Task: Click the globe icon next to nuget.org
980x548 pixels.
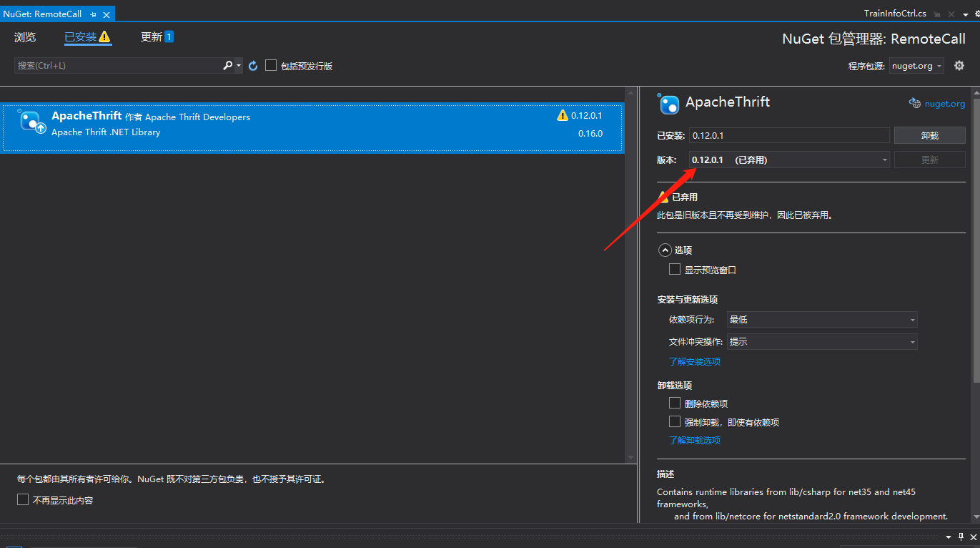Action: (x=914, y=103)
